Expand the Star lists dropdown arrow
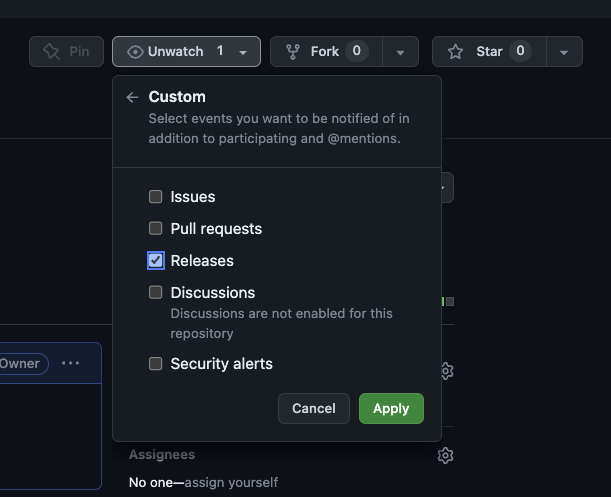The image size is (611, 497). 564,52
